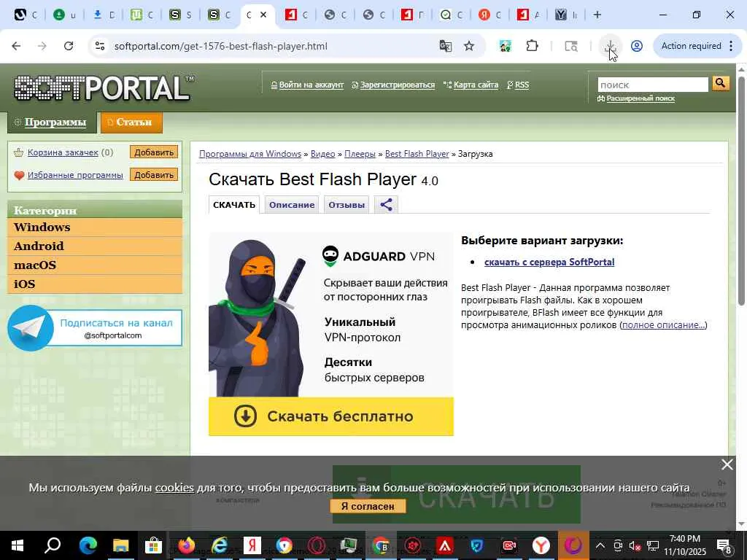Viewport: 747px width, 560px height.
Task: Open Microsoft Edge from the taskbar
Action: point(88,545)
